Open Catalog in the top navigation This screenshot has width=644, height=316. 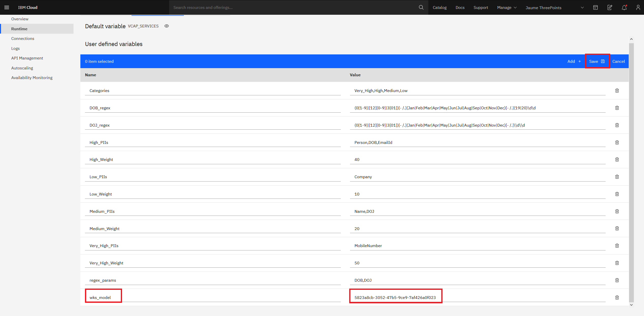coord(440,7)
